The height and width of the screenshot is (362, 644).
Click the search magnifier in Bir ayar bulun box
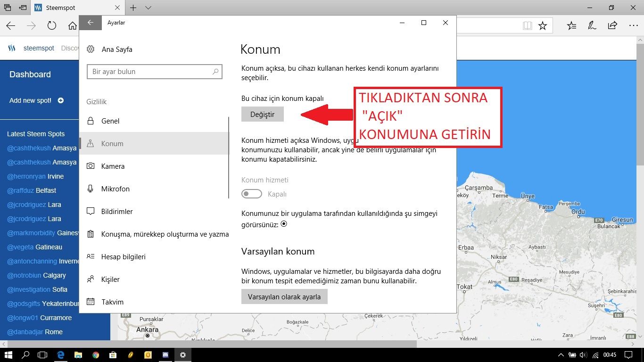215,72
